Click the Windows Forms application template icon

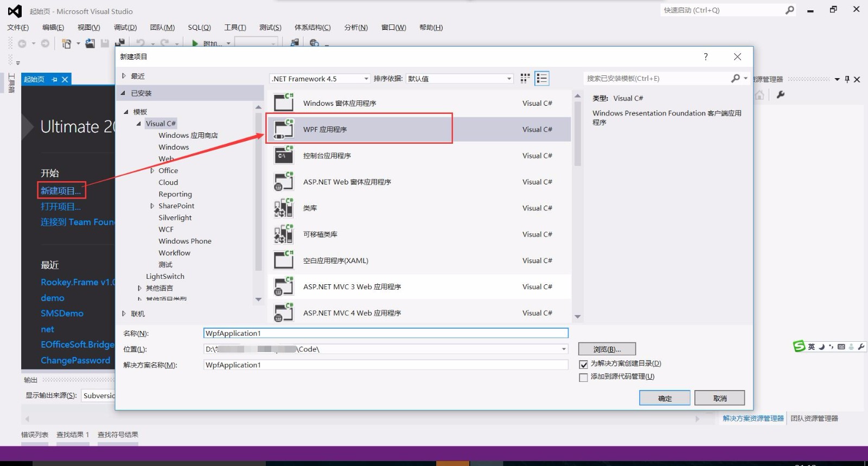[284, 103]
